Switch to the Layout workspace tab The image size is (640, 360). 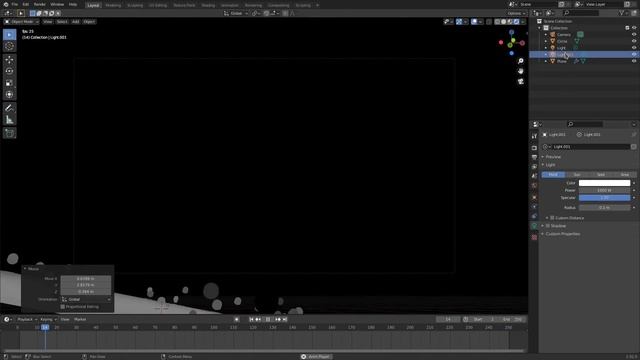pyautogui.click(x=93, y=5)
